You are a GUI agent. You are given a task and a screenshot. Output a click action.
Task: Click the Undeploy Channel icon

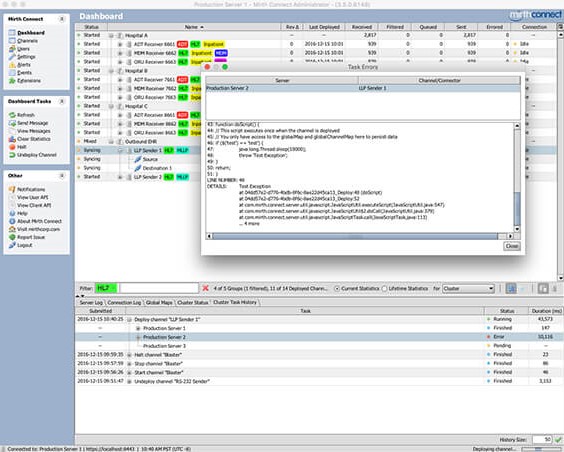pos(12,155)
